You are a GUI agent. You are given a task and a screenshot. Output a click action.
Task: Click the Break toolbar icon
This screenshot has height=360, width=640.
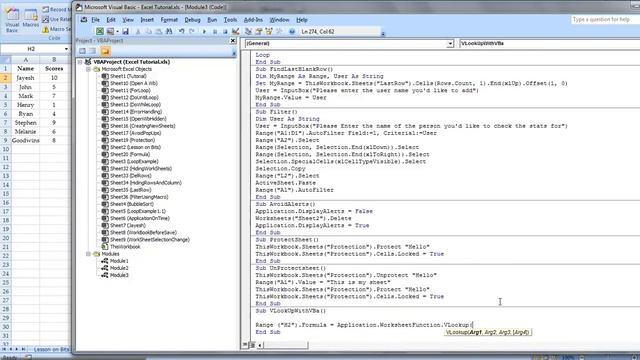coord(215,31)
